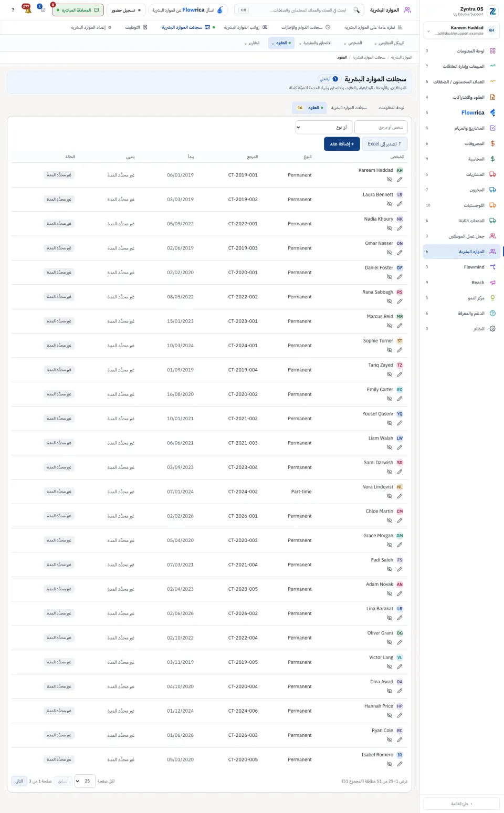Click the global search box in top bar
The height and width of the screenshot is (813, 504).
[300, 10]
